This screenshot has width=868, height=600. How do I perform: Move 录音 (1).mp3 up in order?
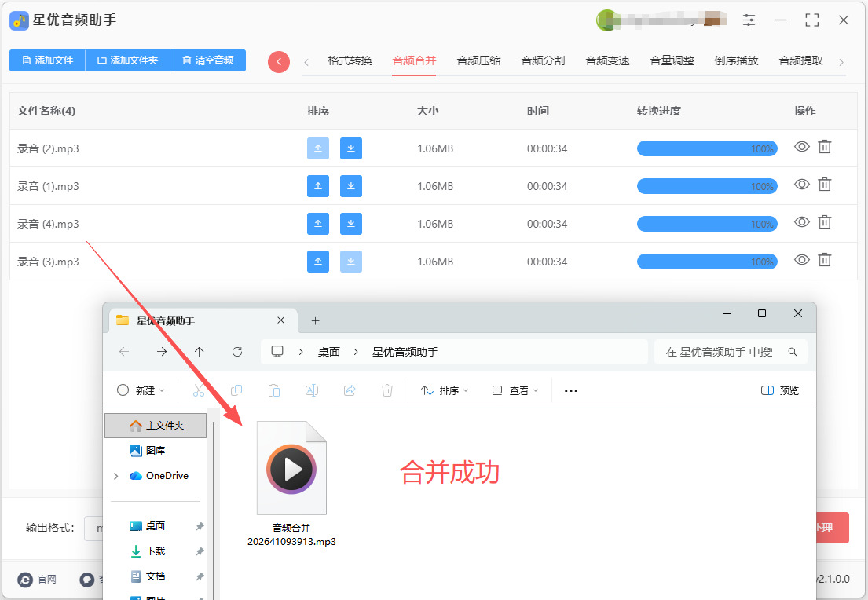coord(318,186)
